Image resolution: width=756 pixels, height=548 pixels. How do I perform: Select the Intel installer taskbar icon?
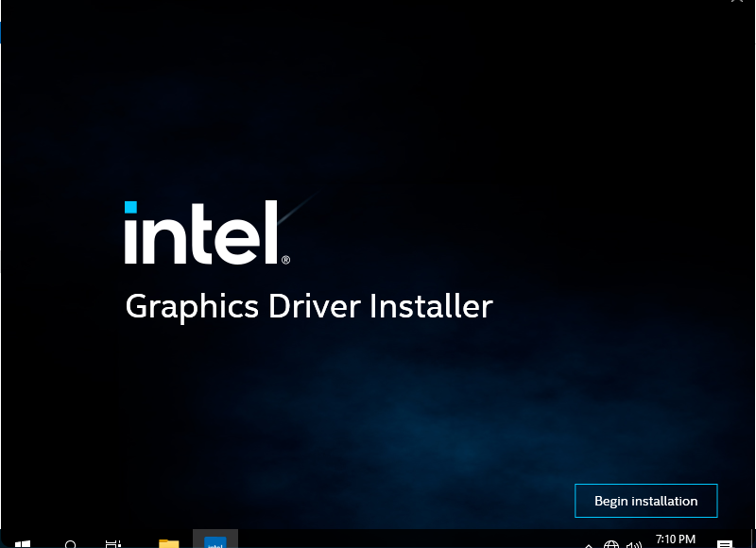coord(215,539)
